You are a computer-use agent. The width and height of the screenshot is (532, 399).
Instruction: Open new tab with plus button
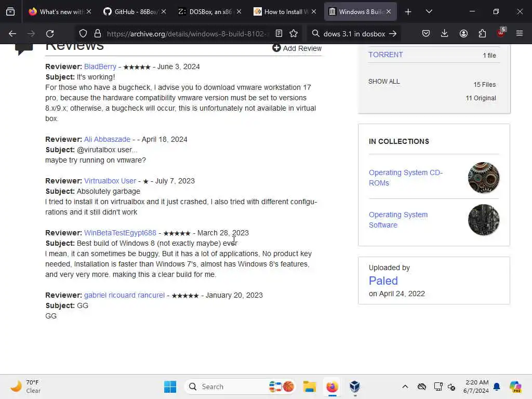408,12
